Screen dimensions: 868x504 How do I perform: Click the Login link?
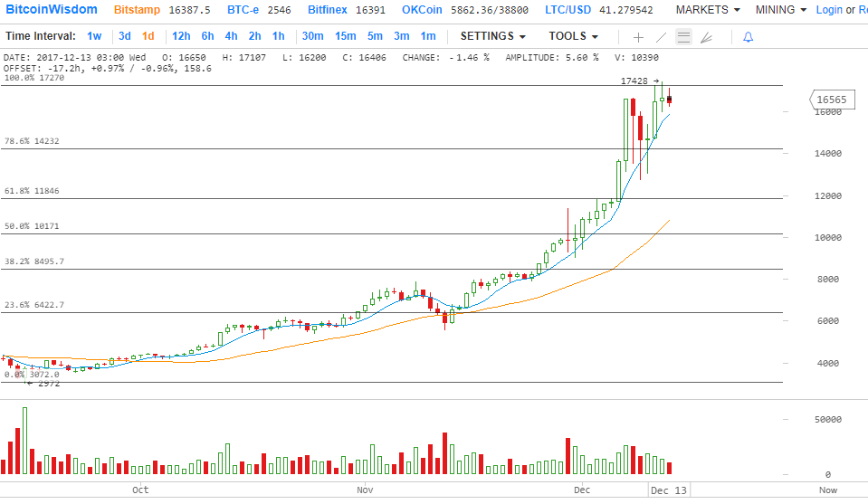[828, 10]
